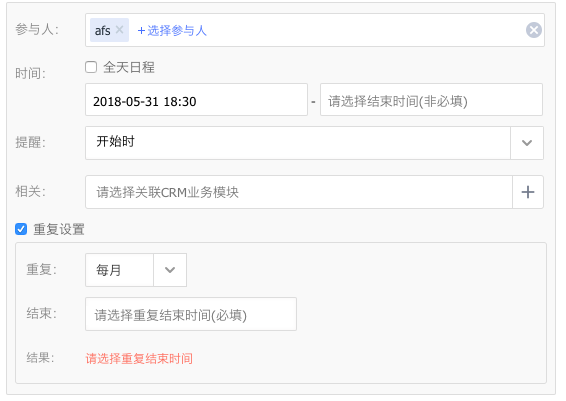Select the afs participant chip

tap(103, 30)
